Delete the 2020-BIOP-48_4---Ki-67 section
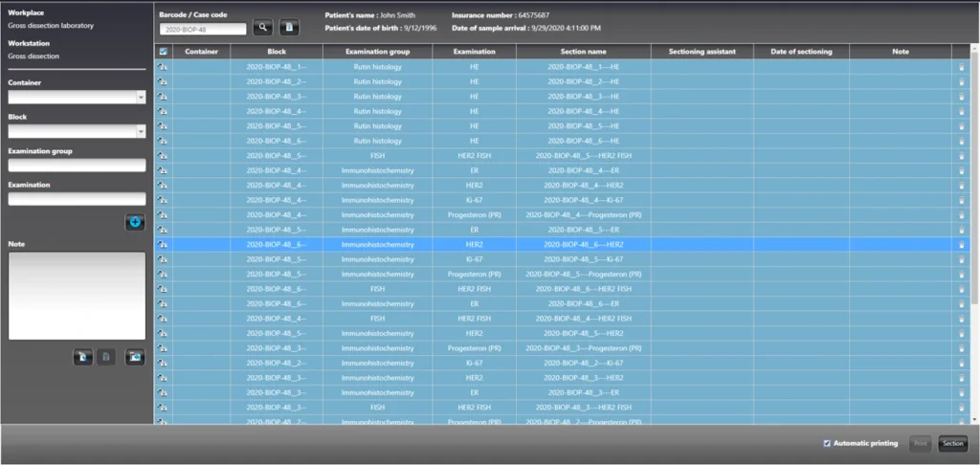The height and width of the screenshot is (465, 980). (x=961, y=201)
